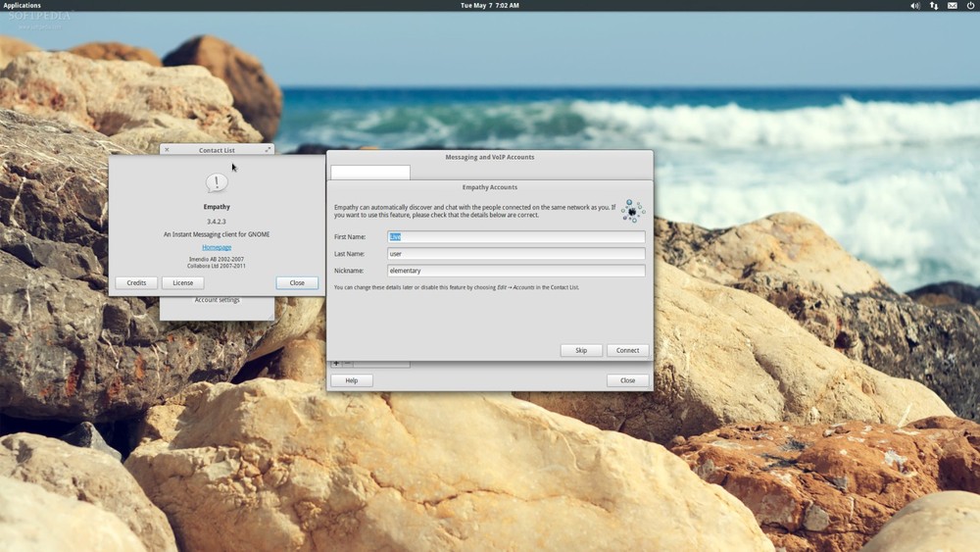Focus the Last Name field
This screenshot has width=980, height=552.
tap(515, 253)
